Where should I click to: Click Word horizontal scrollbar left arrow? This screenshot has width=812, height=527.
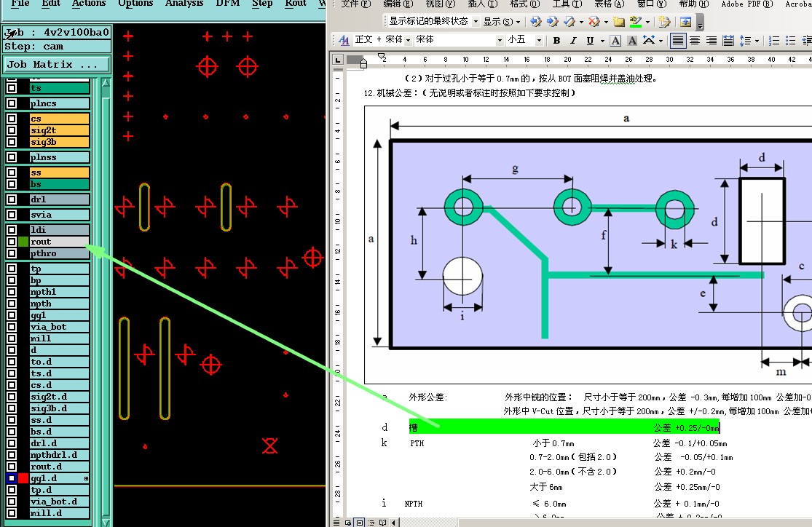(394, 523)
